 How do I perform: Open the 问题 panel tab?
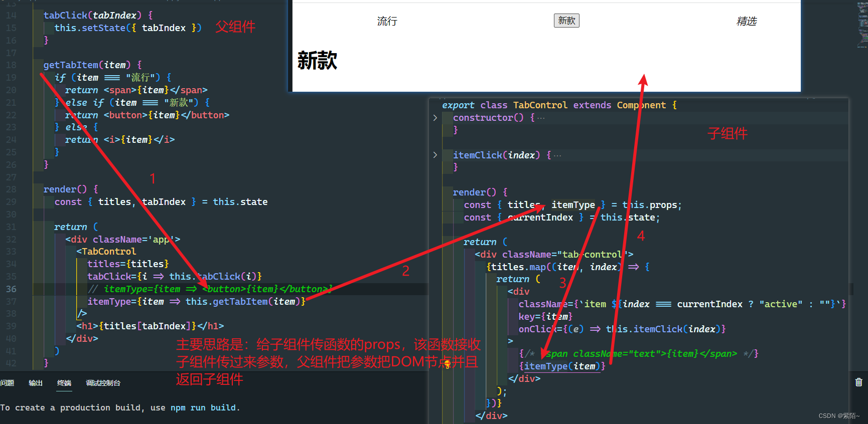pyautogui.click(x=7, y=383)
